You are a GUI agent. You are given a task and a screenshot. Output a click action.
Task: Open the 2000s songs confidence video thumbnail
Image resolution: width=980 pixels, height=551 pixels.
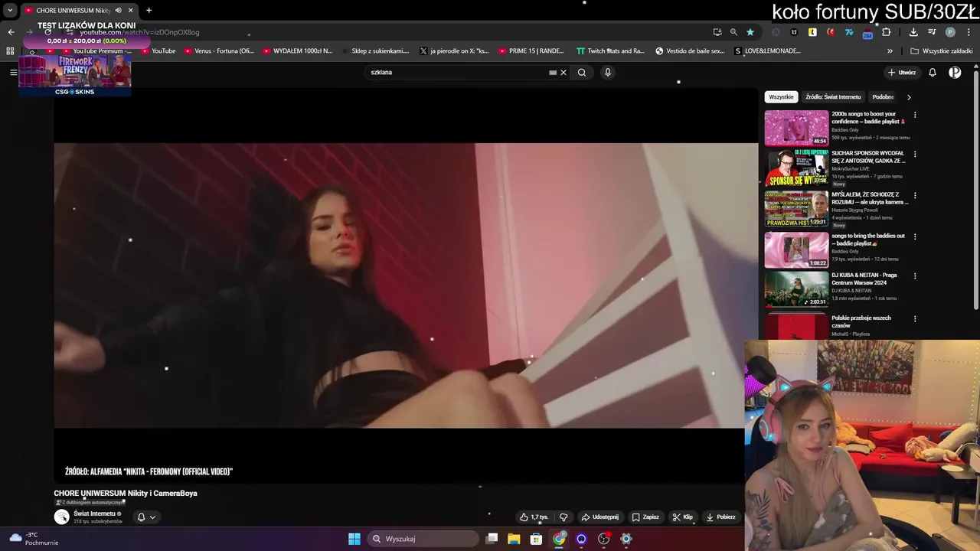point(796,128)
